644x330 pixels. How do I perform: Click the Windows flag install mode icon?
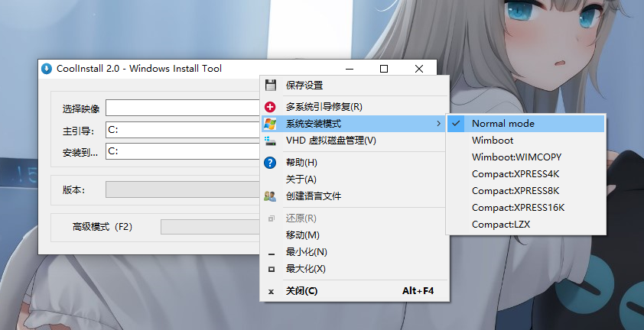click(270, 124)
